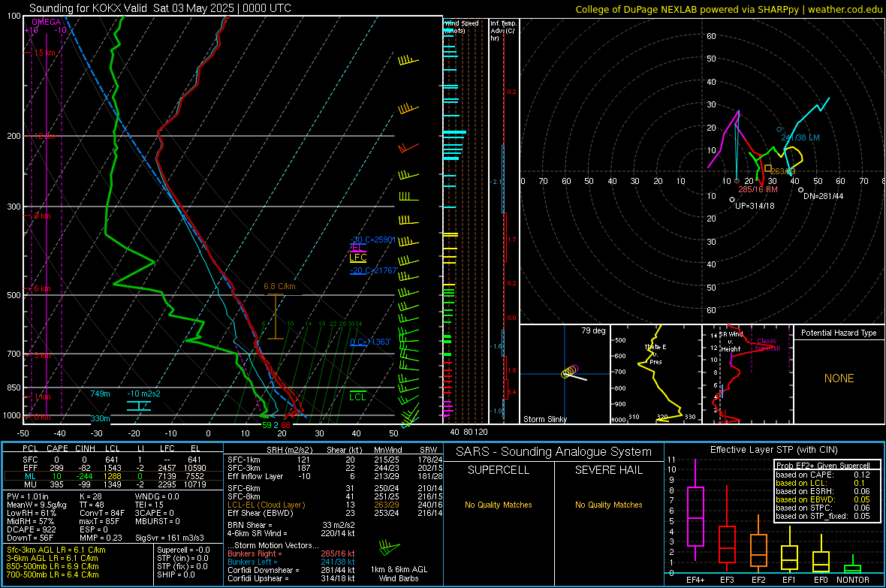This screenshot has width=886, height=588.
Task: Click the SigSvr = 161 m3/s3 value
Action: click(170, 538)
